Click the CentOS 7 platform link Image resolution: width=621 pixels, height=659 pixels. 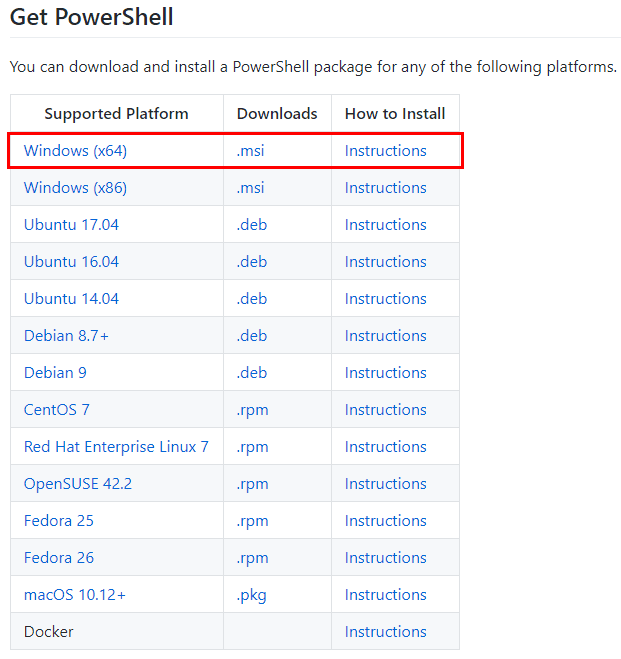57,410
